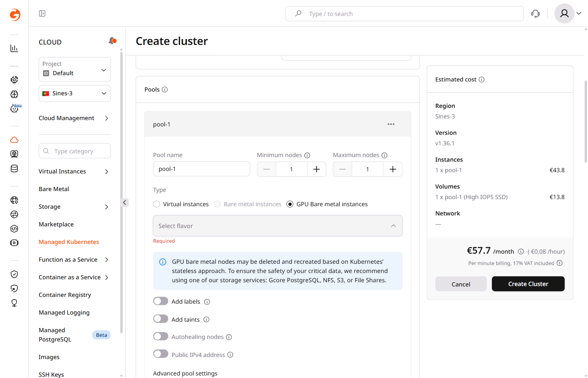Open the shield with arrow icon

point(14,289)
